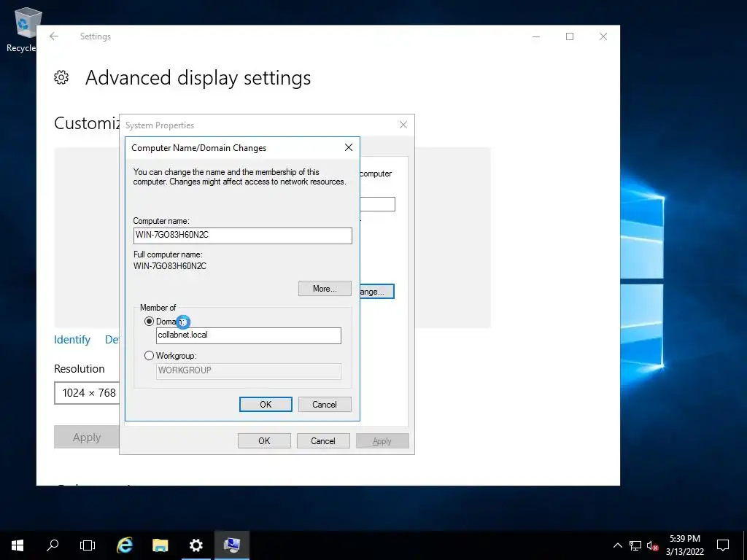Maximize the Settings window

tap(570, 36)
